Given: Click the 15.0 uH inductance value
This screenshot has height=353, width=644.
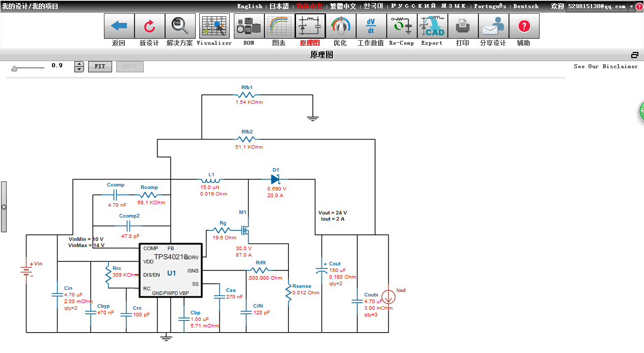Looking at the screenshot, I should (x=209, y=187).
